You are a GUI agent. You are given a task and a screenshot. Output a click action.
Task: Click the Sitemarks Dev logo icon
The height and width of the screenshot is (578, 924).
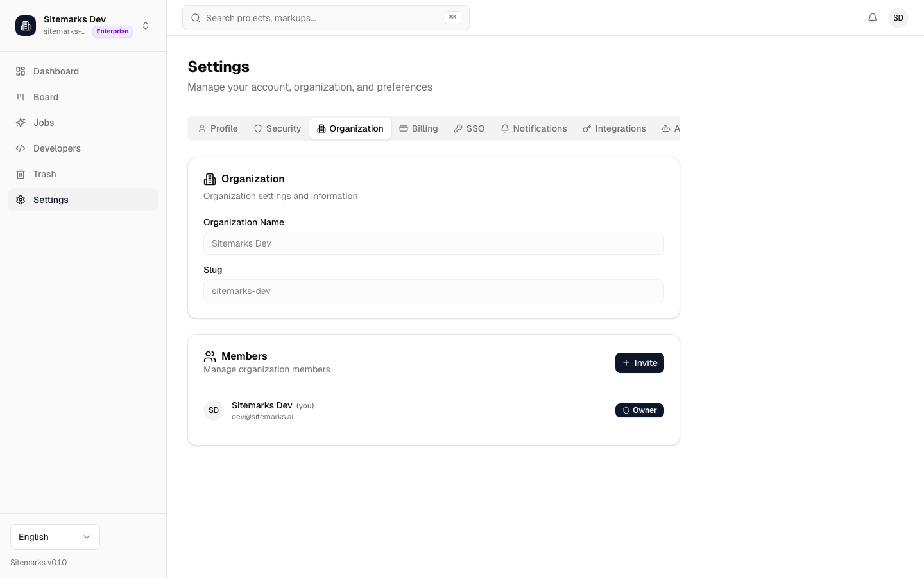[26, 26]
